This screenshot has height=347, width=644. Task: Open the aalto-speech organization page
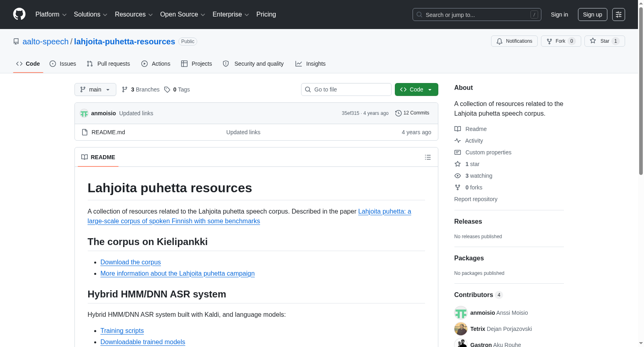point(45,42)
